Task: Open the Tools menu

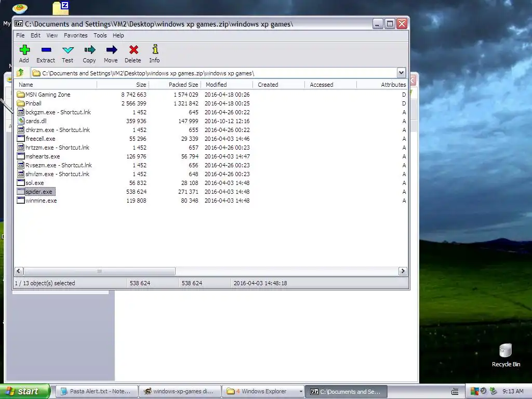Action: 100,35
